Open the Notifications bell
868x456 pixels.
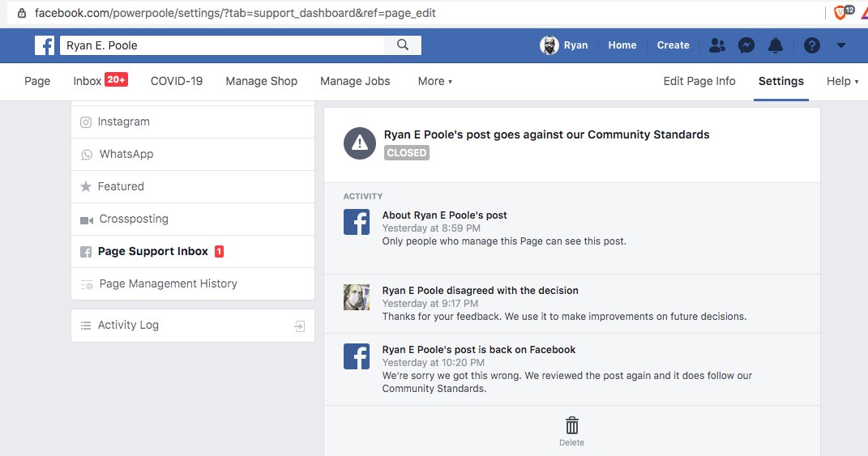[776, 45]
